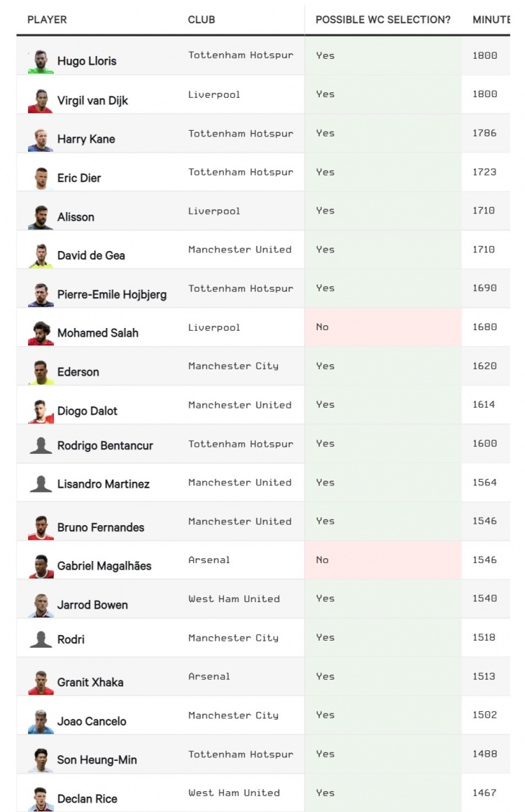This screenshot has height=812, width=525.
Task: Sort by POSSIBLE WC SELECTION? header
Action: pos(383,20)
